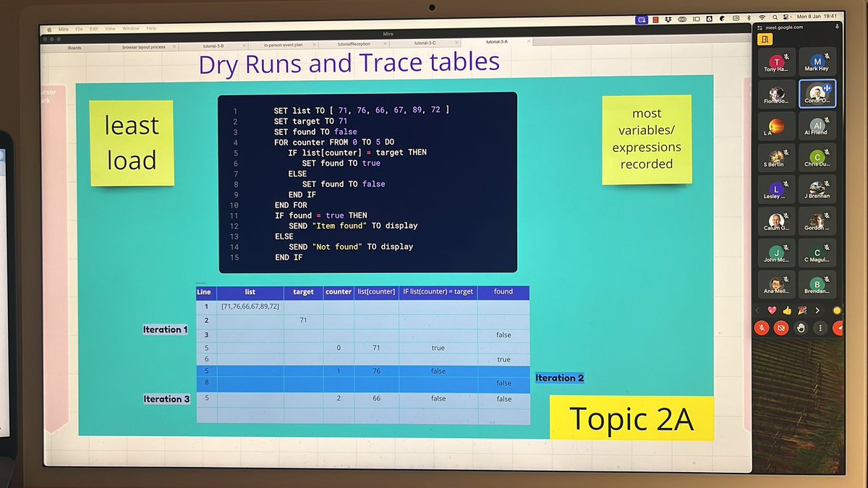This screenshot has width=868, height=488.
Task: Send the party popper reaction
Action: (x=802, y=309)
